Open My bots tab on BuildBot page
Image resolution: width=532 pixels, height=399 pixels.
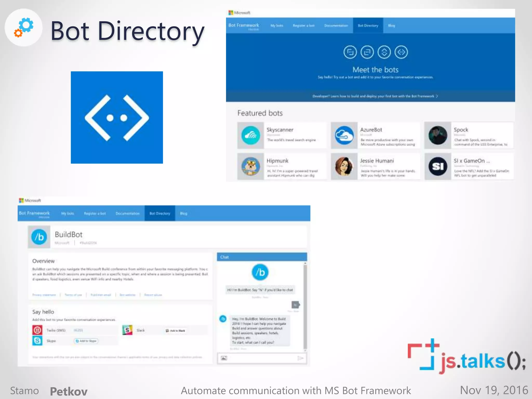pyautogui.click(x=68, y=213)
